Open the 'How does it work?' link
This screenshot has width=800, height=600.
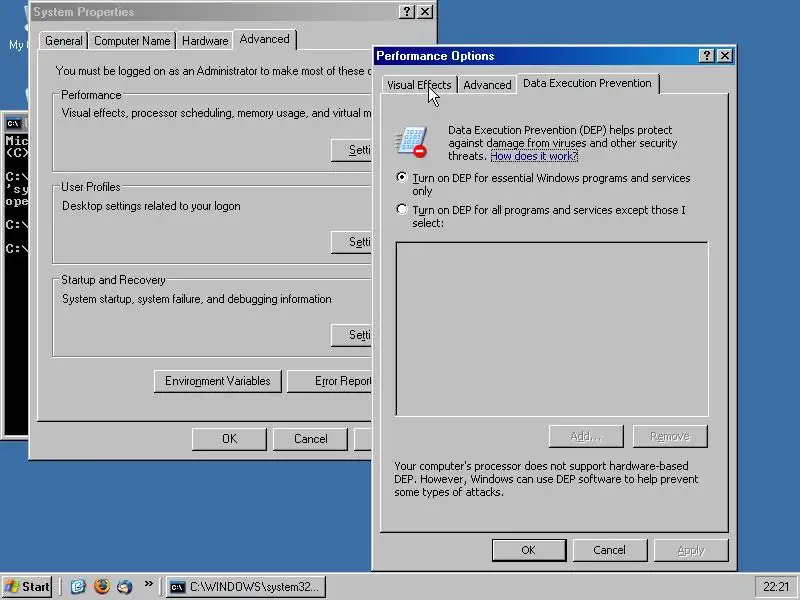(534, 156)
